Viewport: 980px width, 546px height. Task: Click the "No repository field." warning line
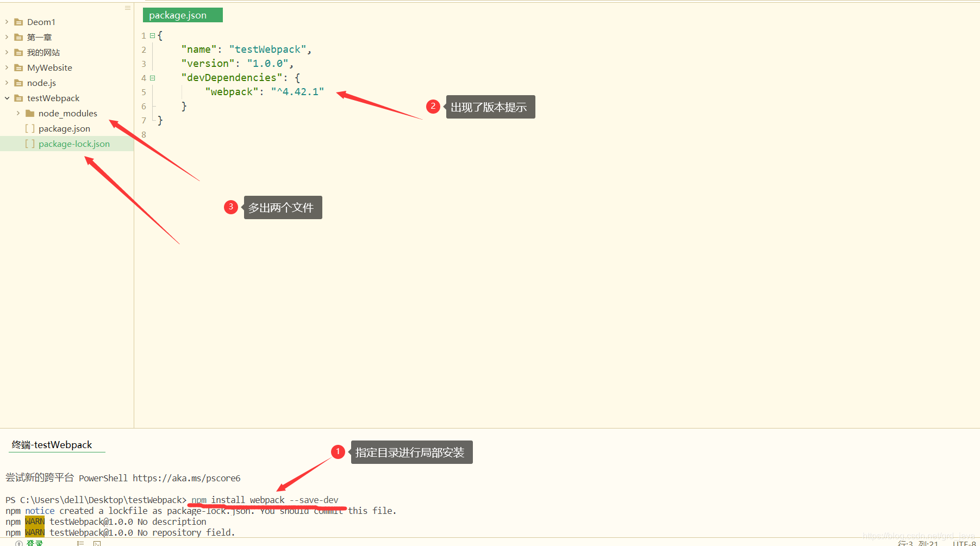120,532
